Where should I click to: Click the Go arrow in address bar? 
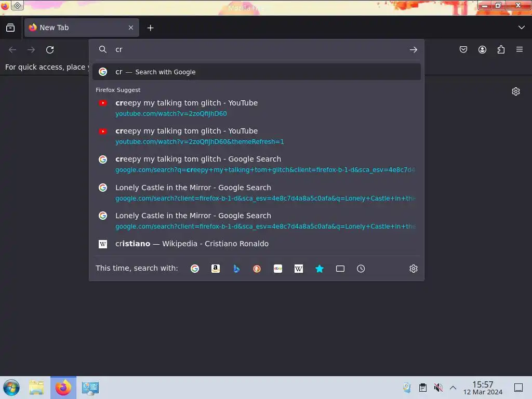click(x=413, y=50)
